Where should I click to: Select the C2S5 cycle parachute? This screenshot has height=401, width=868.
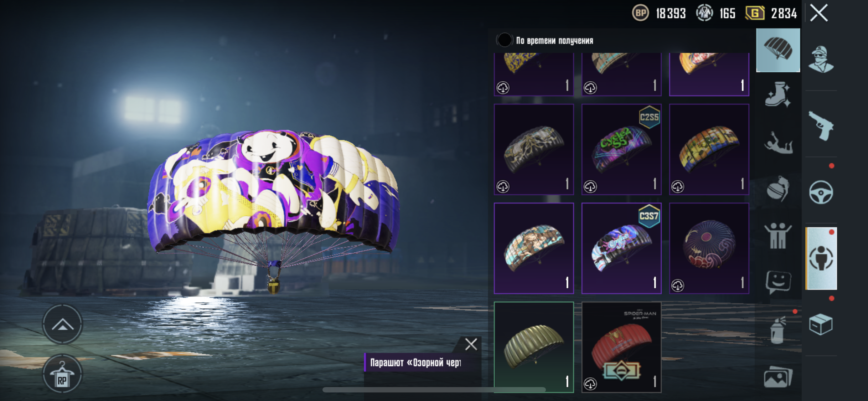coord(621,149)
